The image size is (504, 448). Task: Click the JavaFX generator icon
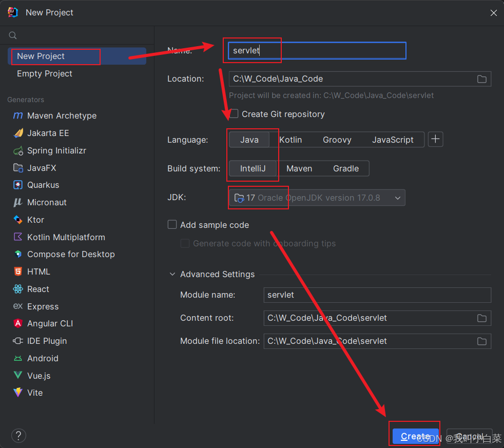pyautogui.click(x=18, y=168)
